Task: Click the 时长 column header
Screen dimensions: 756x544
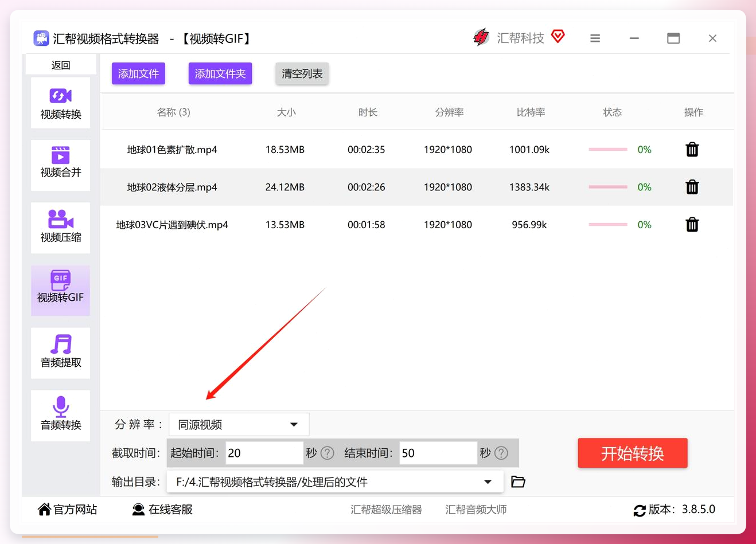Action: pos(368,112)
